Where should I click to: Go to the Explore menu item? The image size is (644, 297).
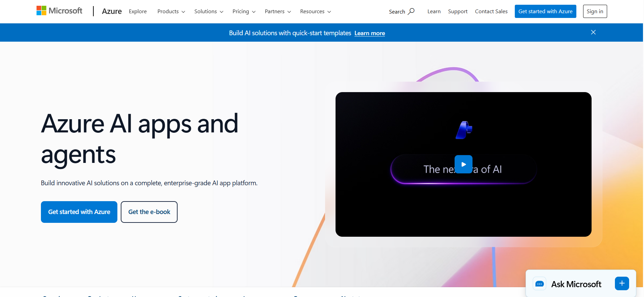[138, 12]
